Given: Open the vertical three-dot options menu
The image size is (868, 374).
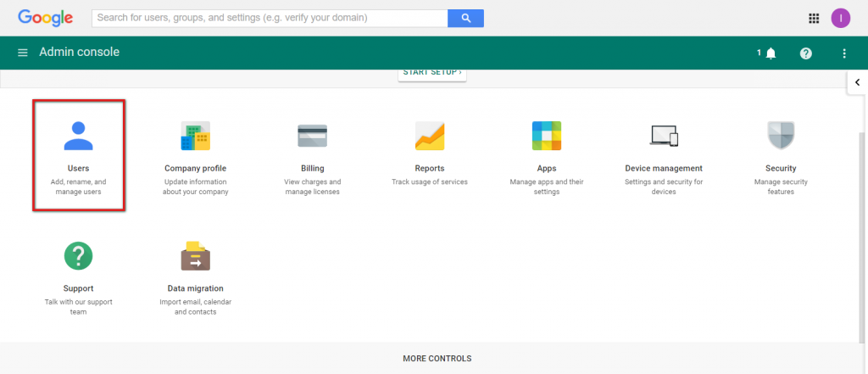Looking at the screenshot, I should point(844,53).
